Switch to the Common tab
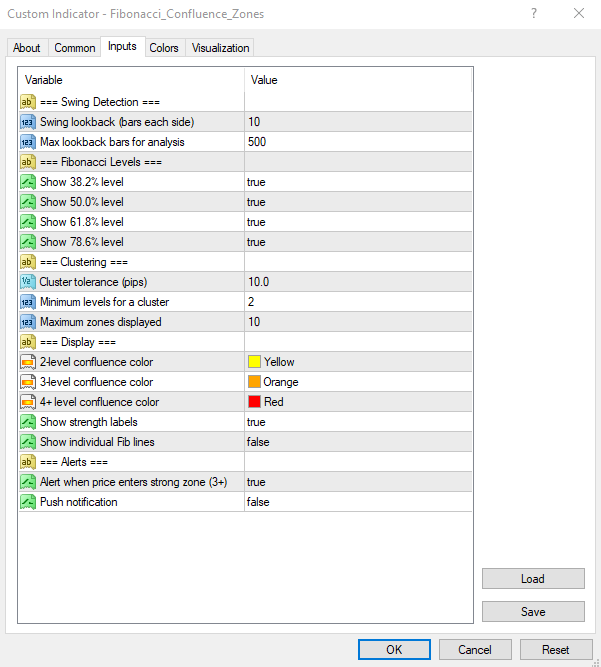This screenshot has height=667, width=601. (x=74, y=48)
